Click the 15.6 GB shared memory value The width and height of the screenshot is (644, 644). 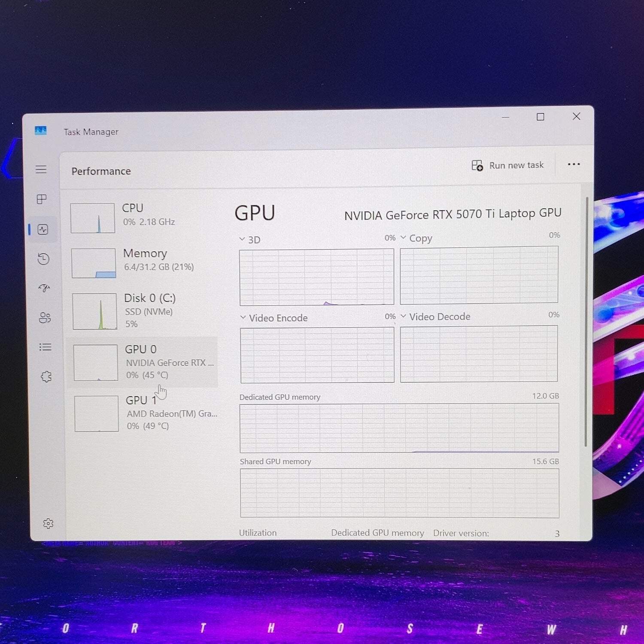[546, 462]
